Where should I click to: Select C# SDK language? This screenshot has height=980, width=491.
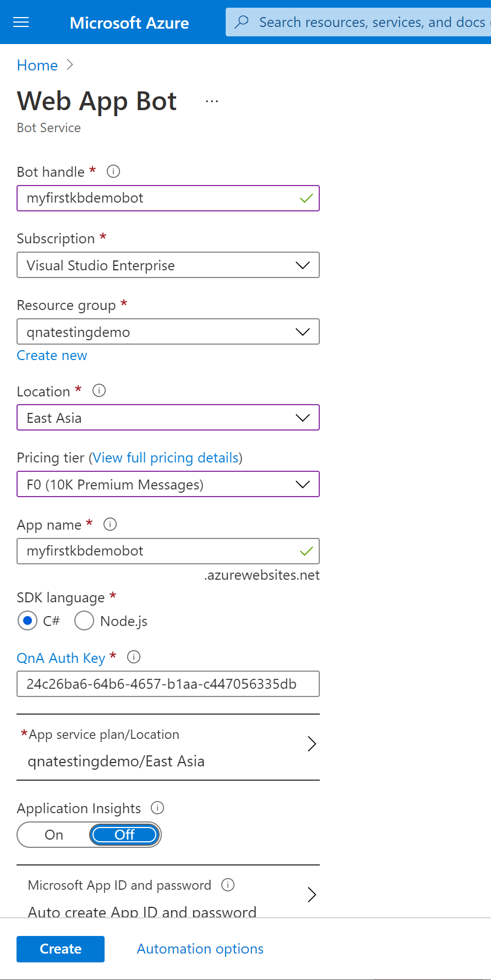click(28, 621)
